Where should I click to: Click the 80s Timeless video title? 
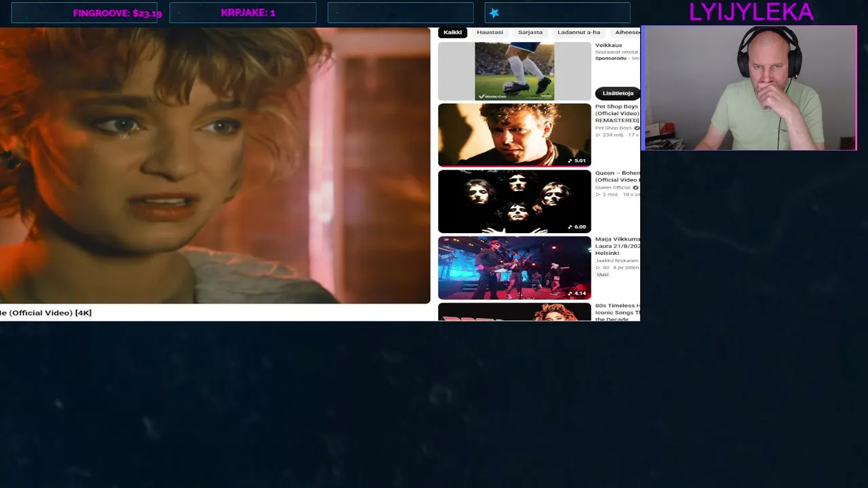tap(617, 312)
